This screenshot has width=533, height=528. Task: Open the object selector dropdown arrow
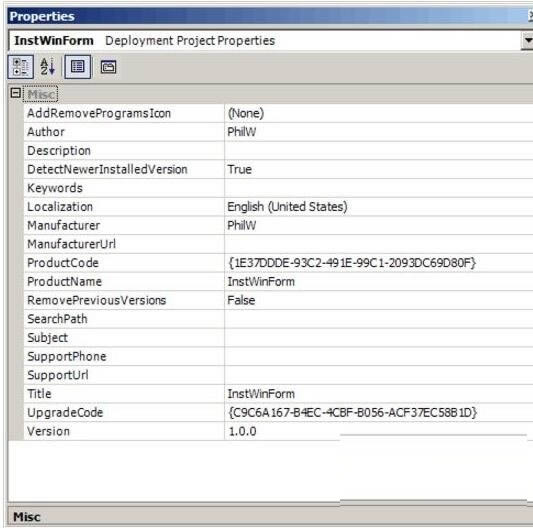pyautogui.click(x=527, y=40)
